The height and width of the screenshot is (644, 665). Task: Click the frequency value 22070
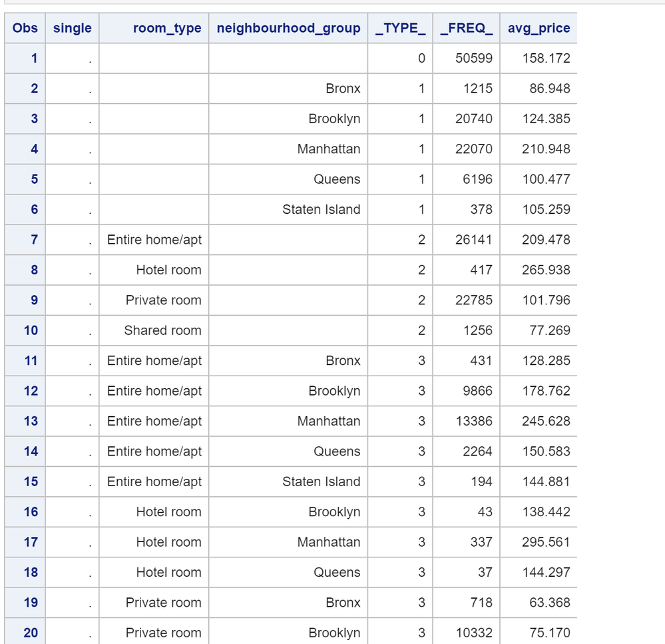tap(474, 149)
